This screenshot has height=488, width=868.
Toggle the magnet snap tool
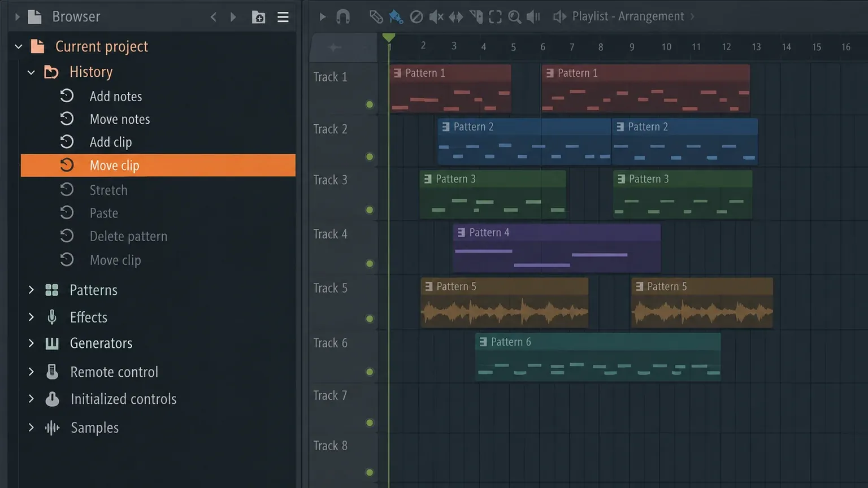pyautogui.click(x=343, y=17)
